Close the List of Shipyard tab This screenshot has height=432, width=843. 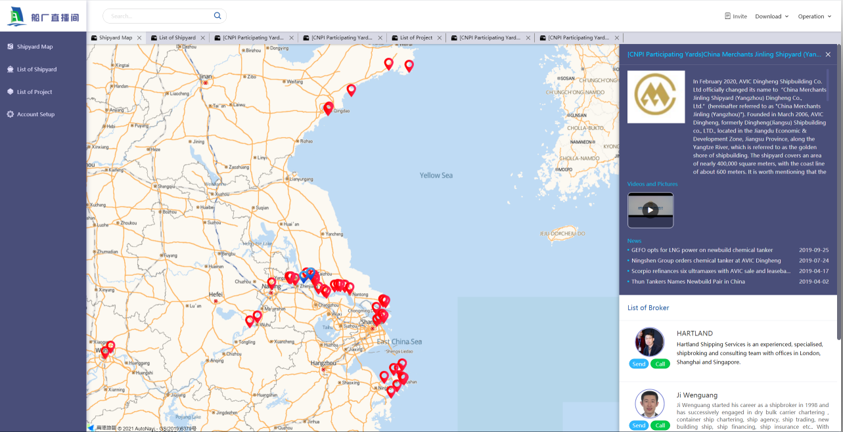click(203, 38)
